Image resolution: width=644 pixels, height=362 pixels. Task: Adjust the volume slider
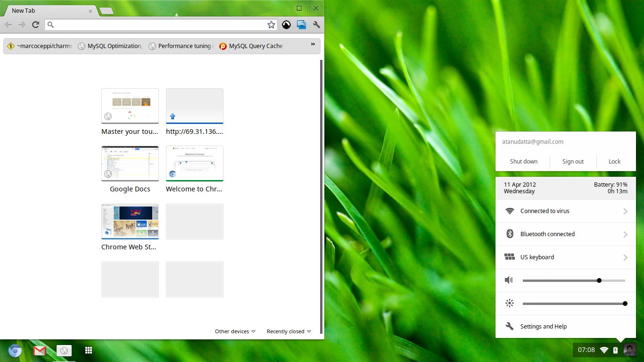[574, 280]
